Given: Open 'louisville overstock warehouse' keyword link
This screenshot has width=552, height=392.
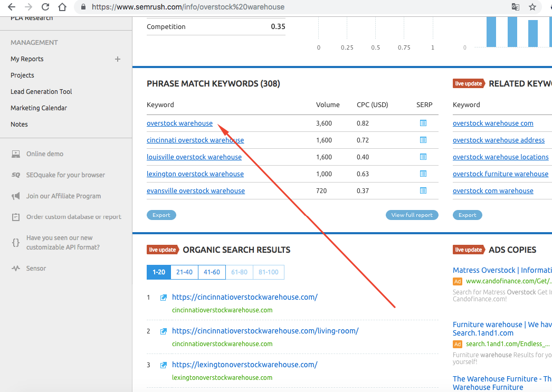Looking at the screenshot, I should point(194,157).
